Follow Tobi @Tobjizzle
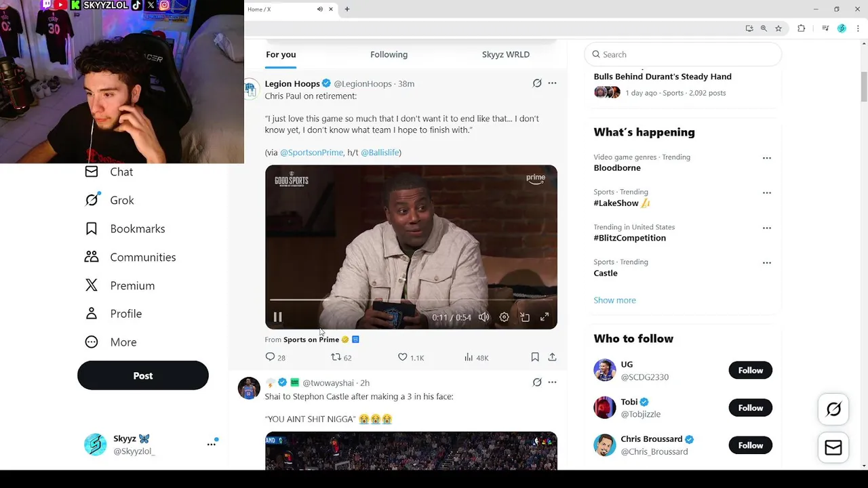This screenshot has height=488, width=868. [751, 408]
